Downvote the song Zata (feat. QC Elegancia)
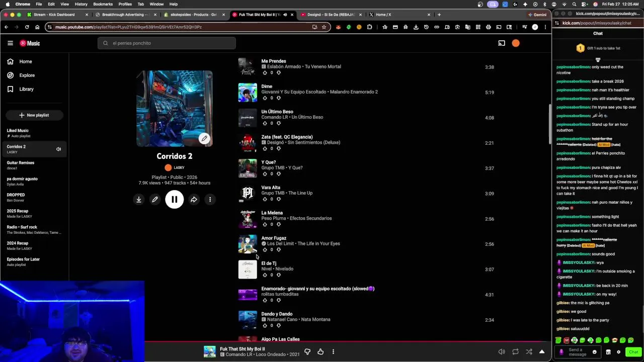 coord(279,149)
